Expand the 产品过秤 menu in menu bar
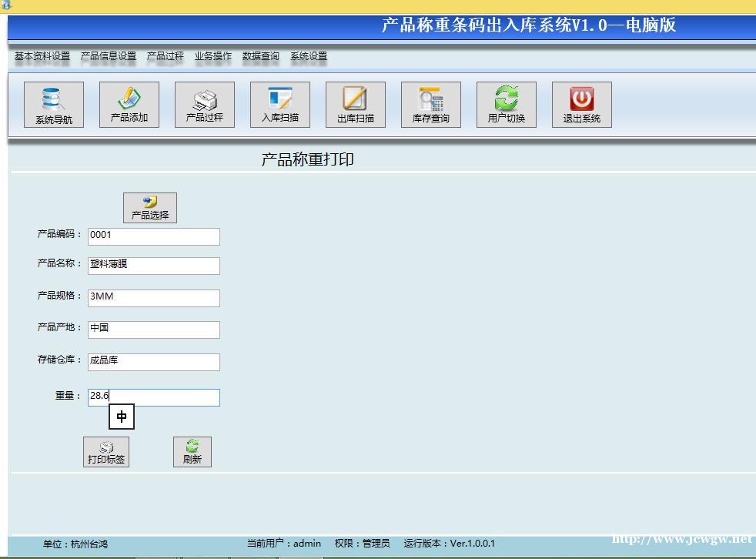This screenshot has height=559, width=756. point(166,56)
